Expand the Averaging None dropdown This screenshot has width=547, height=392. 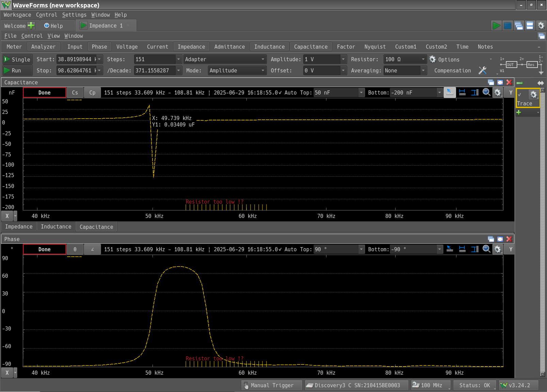(x=423, y=70)
